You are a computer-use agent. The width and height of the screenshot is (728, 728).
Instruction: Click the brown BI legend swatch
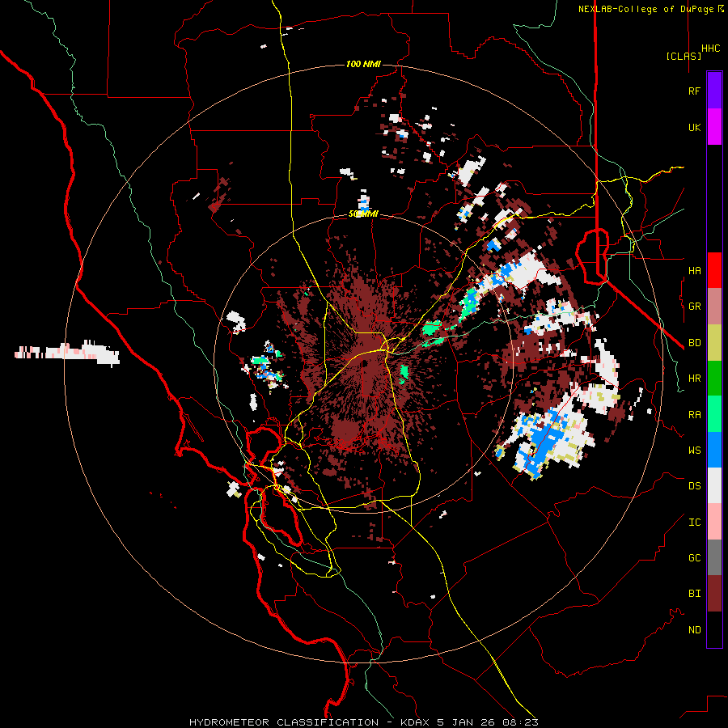(x=714, y=594)
